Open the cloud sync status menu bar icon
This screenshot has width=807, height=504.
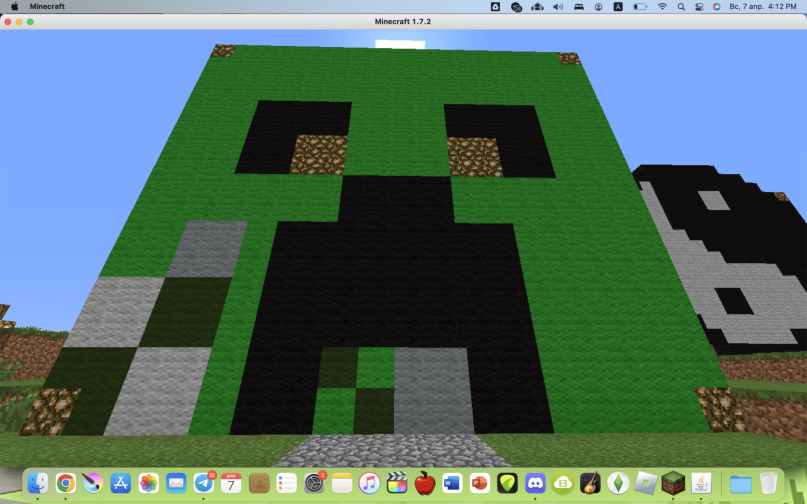pyautogui.click(x=537, y=6)
